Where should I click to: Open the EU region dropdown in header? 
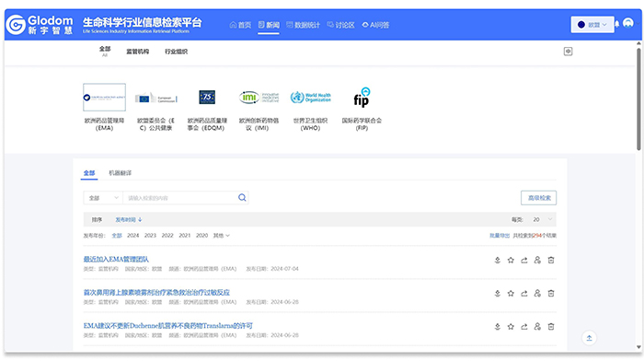[592, 25]
